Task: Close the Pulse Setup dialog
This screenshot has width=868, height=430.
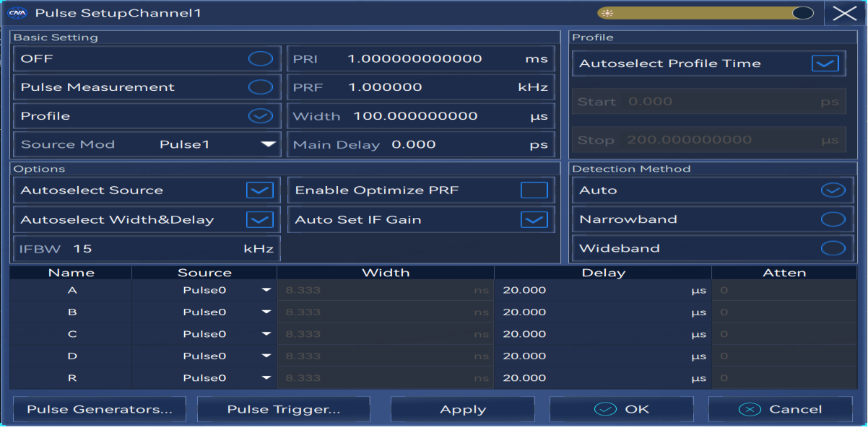Action: point(843,13)
